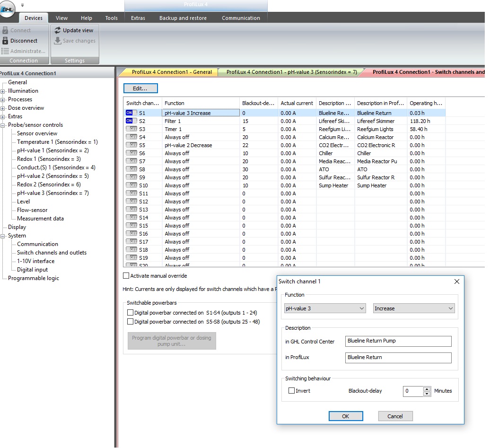The image size is (490, 448).
Task: Click the Edit... button
Action: pyautogui.click(x=140, y=88)
